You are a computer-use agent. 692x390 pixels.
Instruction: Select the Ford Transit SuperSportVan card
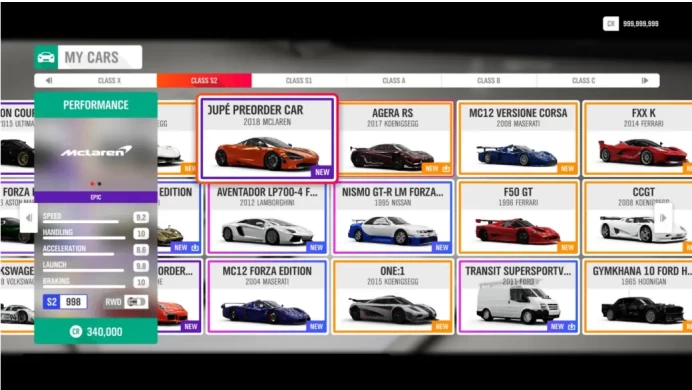tap(518, 296)
